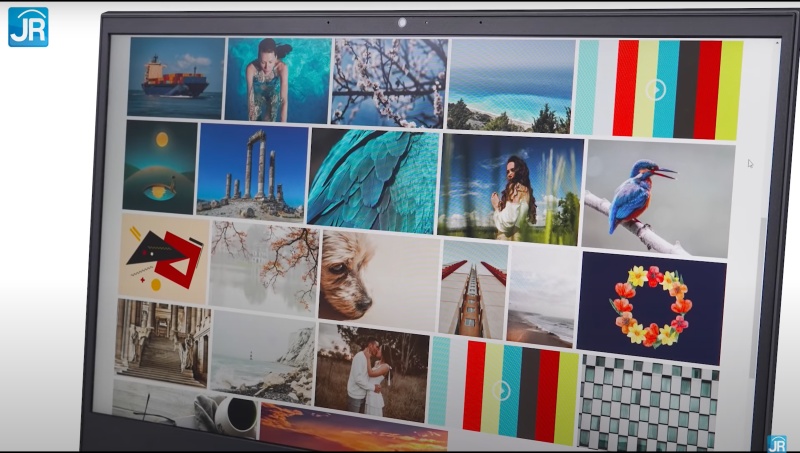Open the classical staircase with statues photo
Screen dimensions: 800x453
[x=162, y=343]
